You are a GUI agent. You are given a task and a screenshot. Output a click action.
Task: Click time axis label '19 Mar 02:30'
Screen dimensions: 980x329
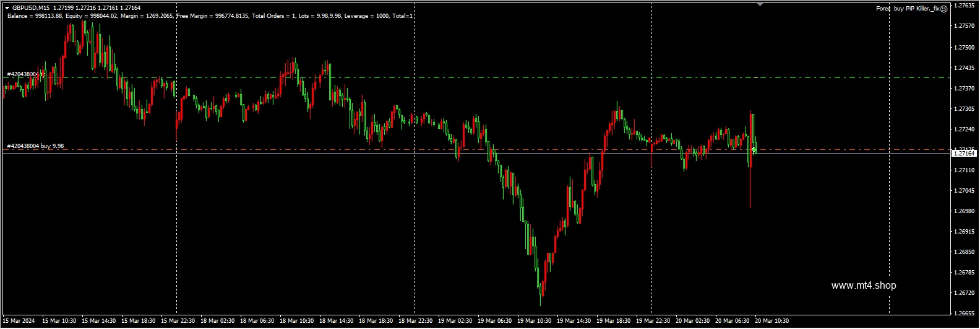point(455,321)
